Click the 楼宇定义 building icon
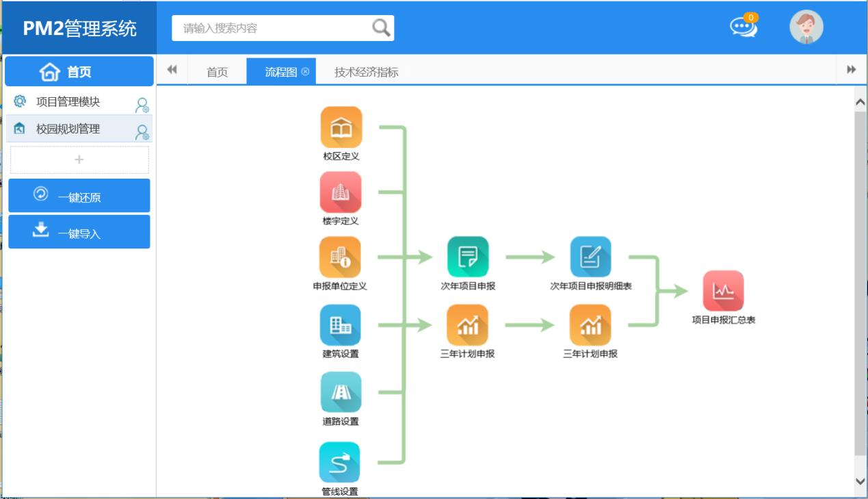Image resolution: width=868 pixels, height=499 pixels. coord(340,192)
